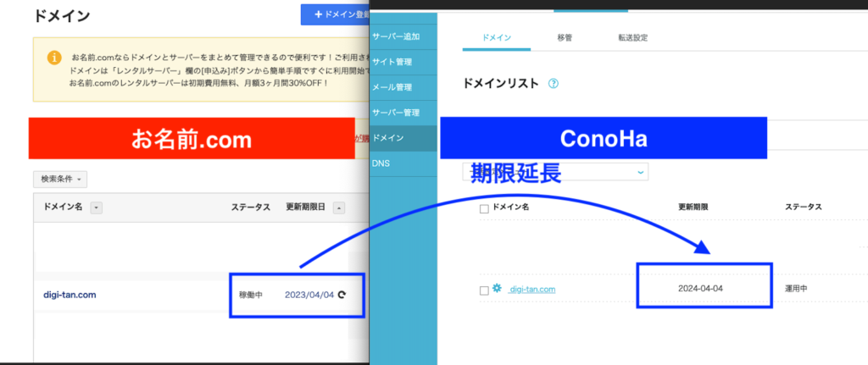Click the renewal refresh icon beside 2023/04/04

pos(342,295)
